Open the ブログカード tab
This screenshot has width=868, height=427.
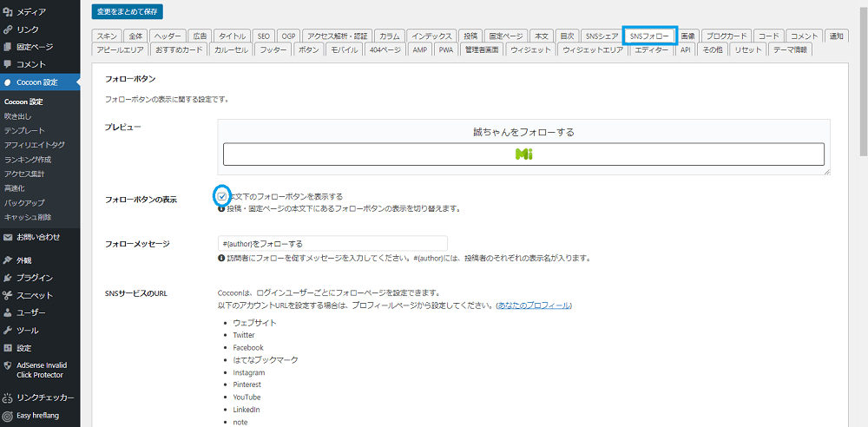pyautogui.click(x=727, y=36)
